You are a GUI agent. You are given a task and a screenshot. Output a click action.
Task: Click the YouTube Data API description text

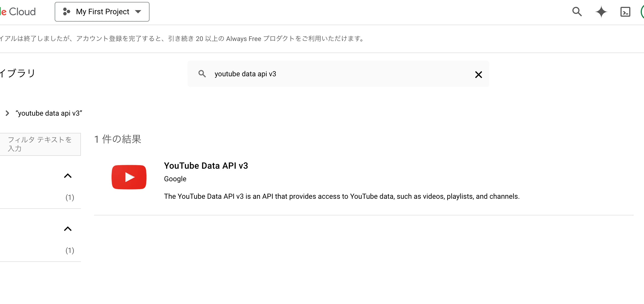point(342,196)
